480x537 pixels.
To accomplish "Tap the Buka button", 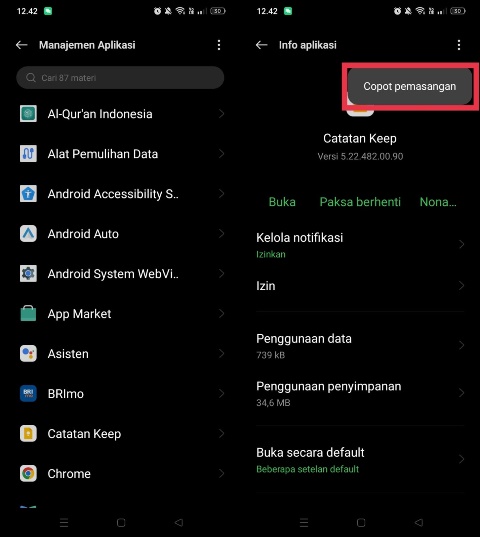I will pos(282,202).
